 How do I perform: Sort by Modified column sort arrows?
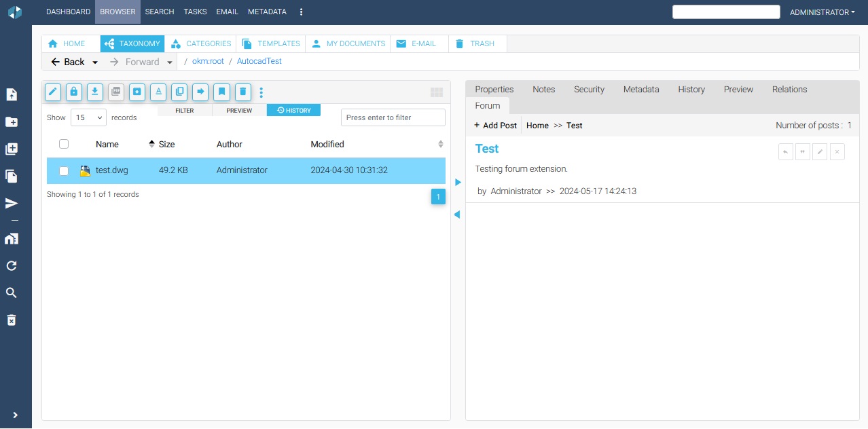coord(441,144)
